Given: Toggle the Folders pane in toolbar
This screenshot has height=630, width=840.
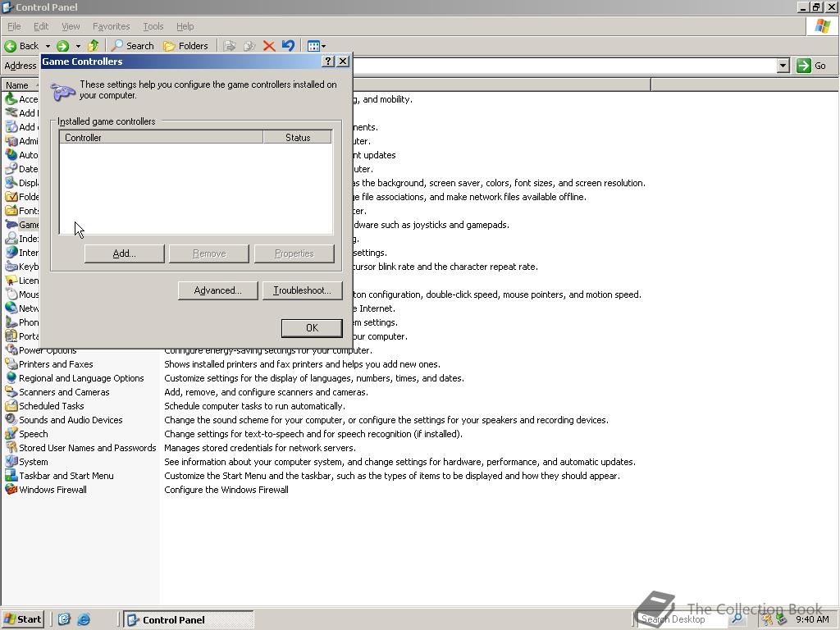Looking at the screenshot, I should (x=185, y=46).
